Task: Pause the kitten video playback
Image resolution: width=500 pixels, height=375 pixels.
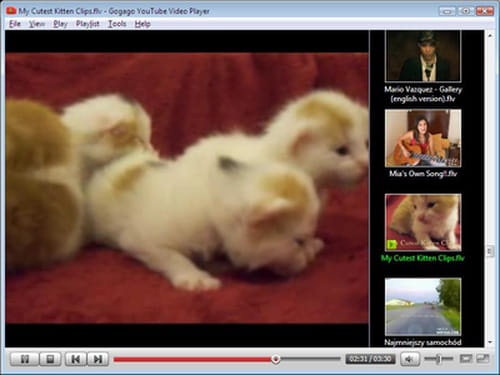Action: tap(24, 359)
